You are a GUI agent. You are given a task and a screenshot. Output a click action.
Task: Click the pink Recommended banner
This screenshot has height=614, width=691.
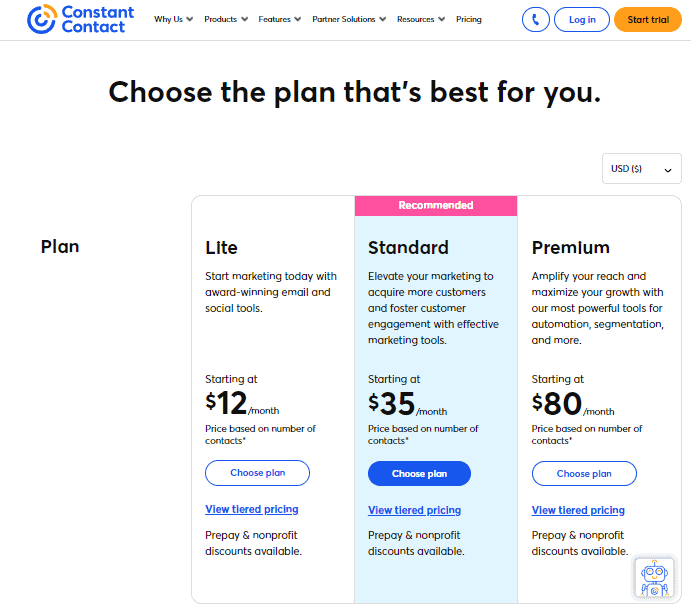coord(436,205)
